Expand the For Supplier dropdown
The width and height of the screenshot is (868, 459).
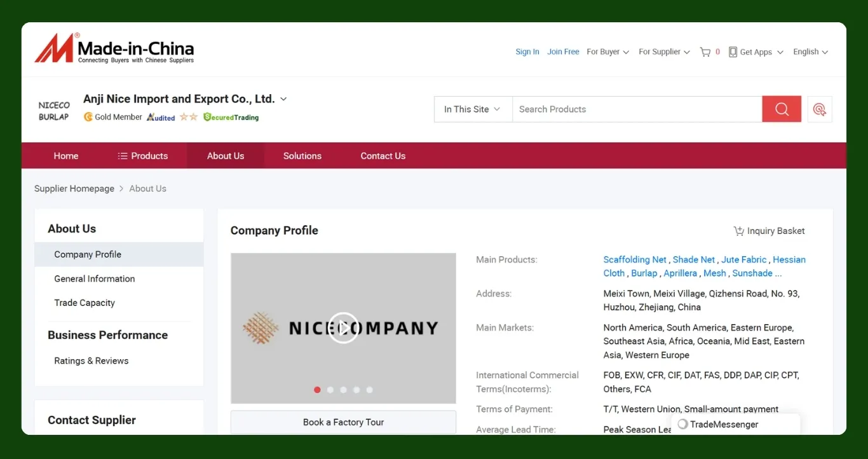coord(664,52)
